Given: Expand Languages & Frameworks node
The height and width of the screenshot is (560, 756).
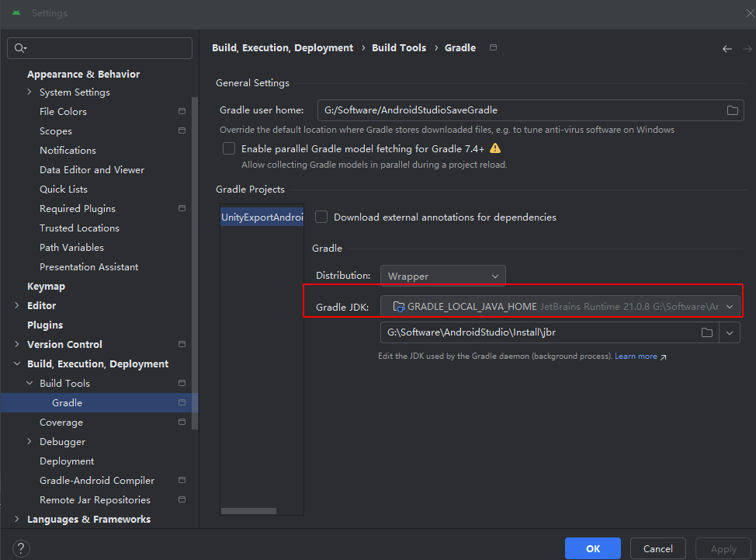Looking at the screenshot, I should [17, 519].
